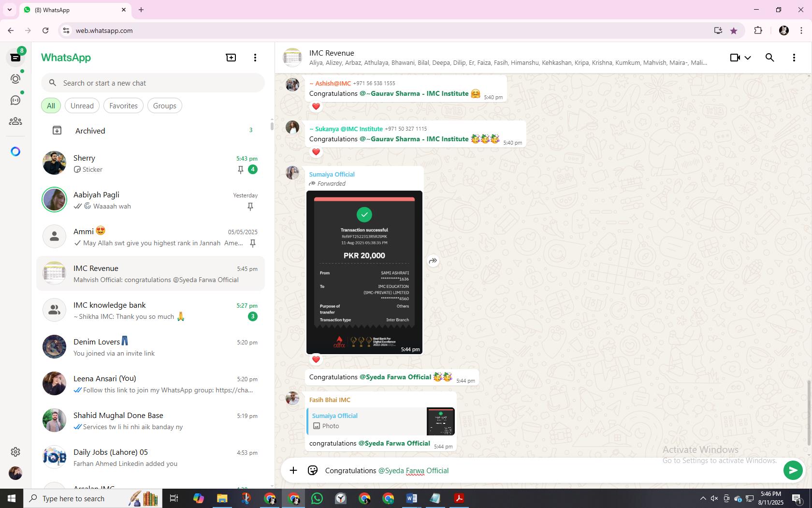Click heart reaction under Ashish's message
Viewport: 812px width, 508px height.
[316, 106]
